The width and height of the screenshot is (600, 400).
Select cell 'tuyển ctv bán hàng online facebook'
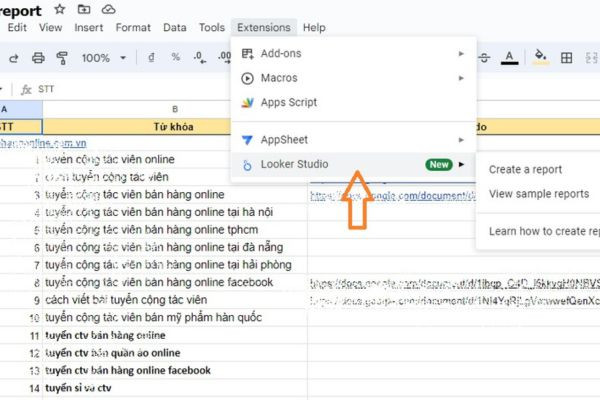(175, 370)
